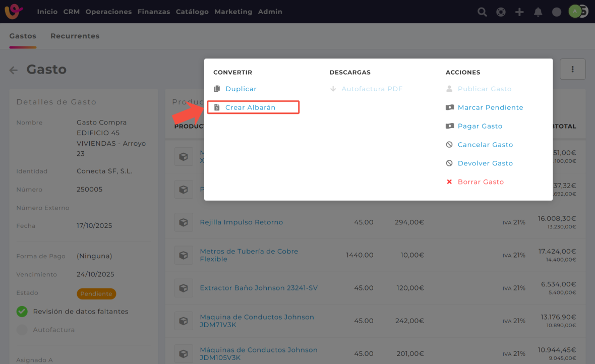Select Crear Albarán from the menu
The image size is (595, 364).
click(x=250, y=107)
